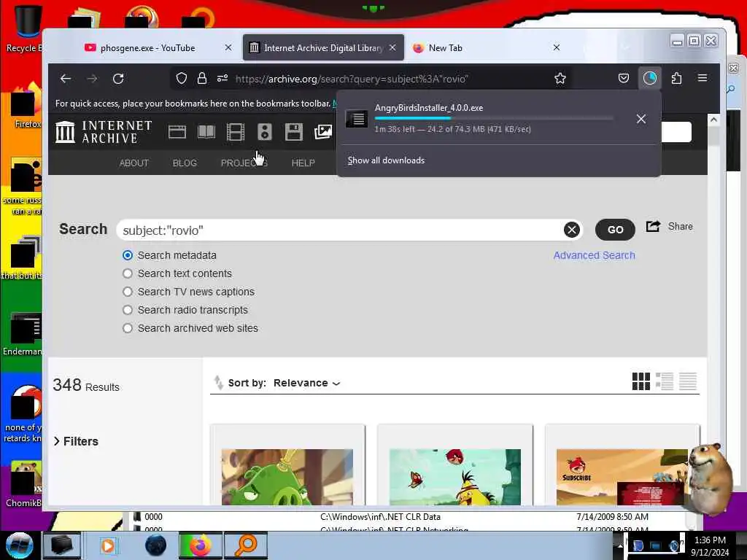
Task: Open green pig thumbnail result
Action: (287, 477)
